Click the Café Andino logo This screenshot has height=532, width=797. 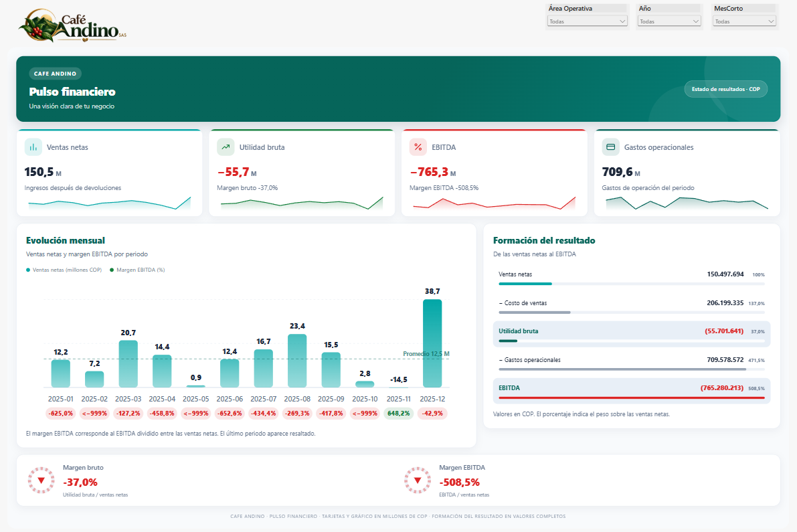pyautogui.click(x=72, y=25)
